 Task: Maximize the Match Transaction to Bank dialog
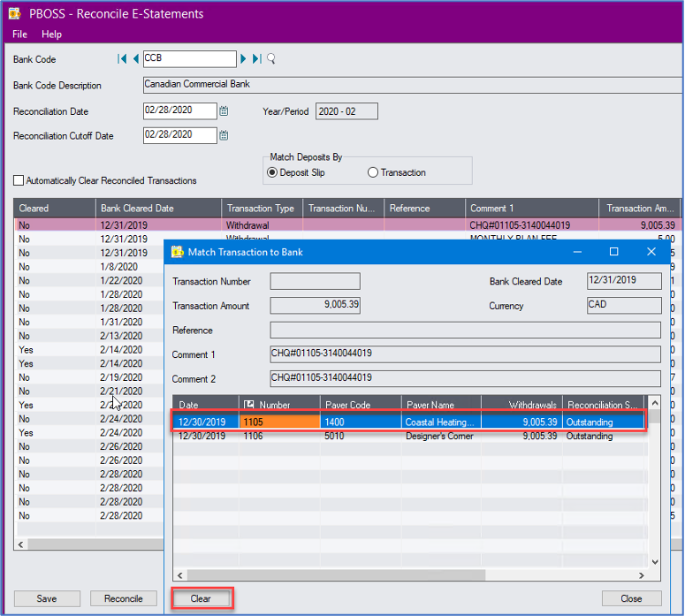(613, 252)
